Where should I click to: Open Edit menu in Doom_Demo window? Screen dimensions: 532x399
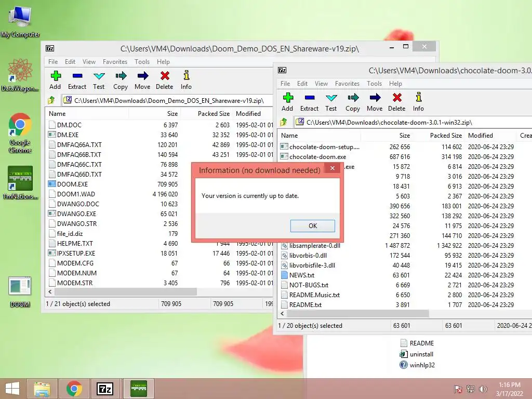point(70,62)
